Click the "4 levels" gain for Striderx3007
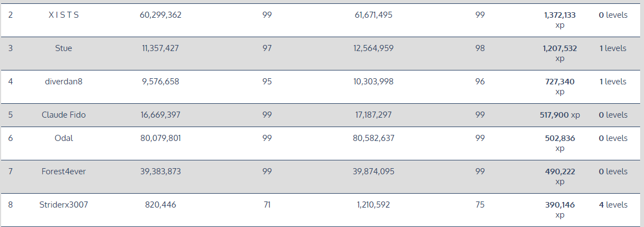The image size is (644, 227). point(613,205)
